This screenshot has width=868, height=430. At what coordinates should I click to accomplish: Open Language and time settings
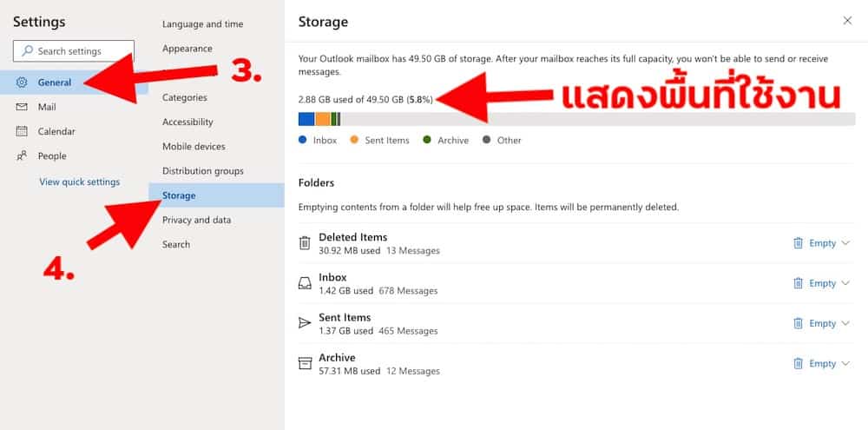pos(202,24)
